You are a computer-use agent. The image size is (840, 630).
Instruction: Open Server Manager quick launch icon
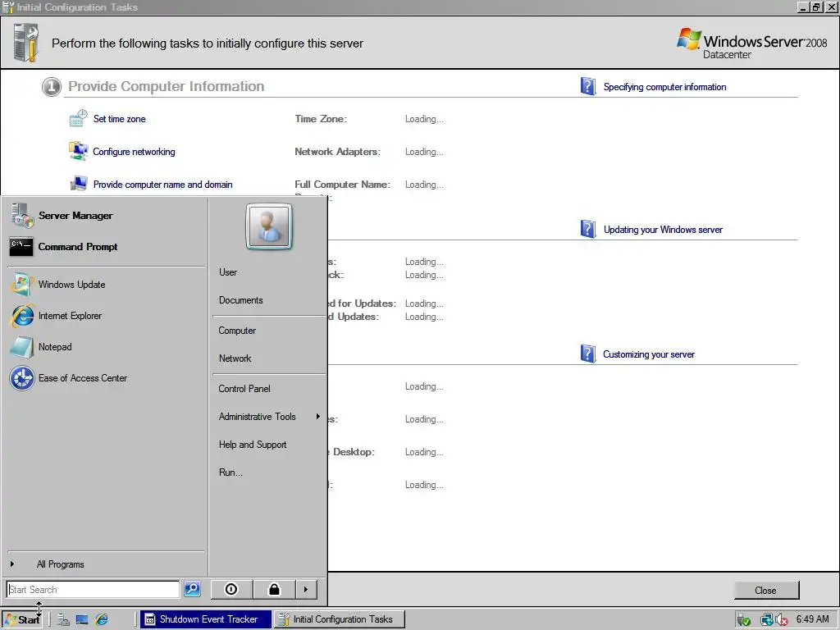tap(63, 620)
